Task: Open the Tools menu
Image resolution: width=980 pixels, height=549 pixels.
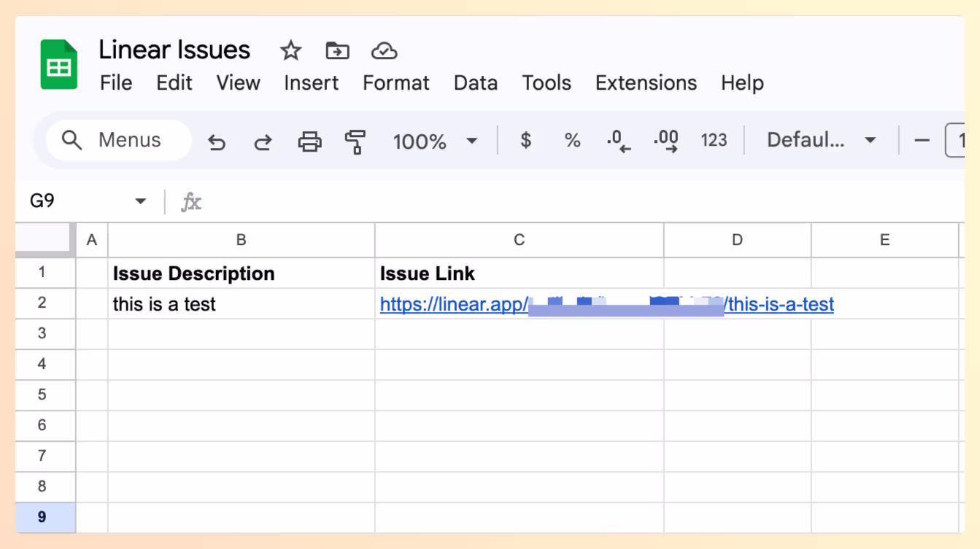Action: click(x=547, y=83)
